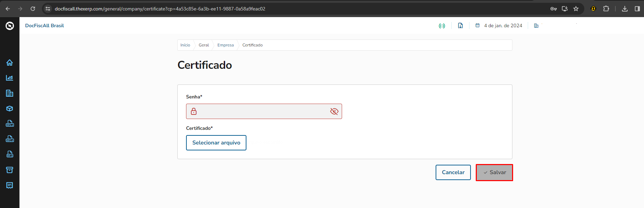This screenshot has height=208, width=644.
Task: Open the browser downloads icon
Action: (x=625, y=9)
